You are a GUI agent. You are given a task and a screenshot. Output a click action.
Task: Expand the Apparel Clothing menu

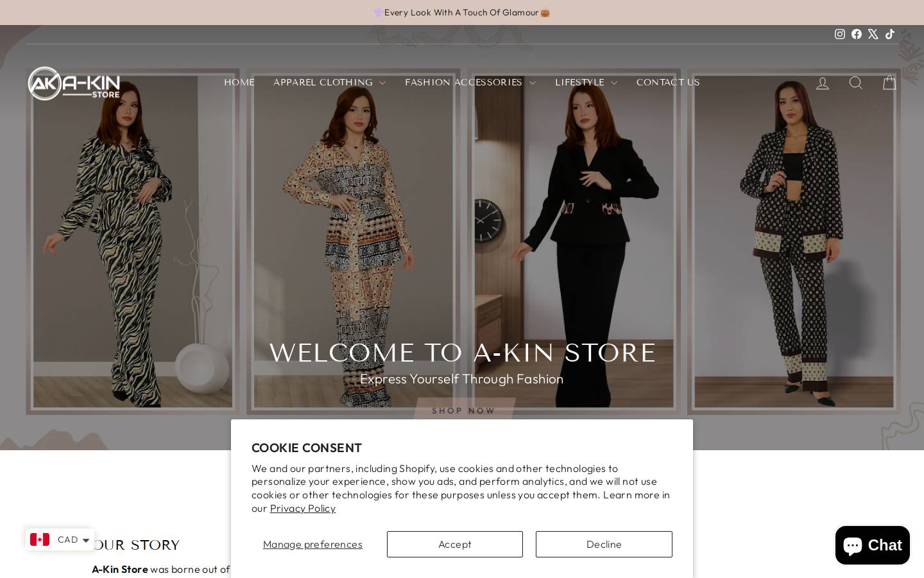[x=329, y=82]
